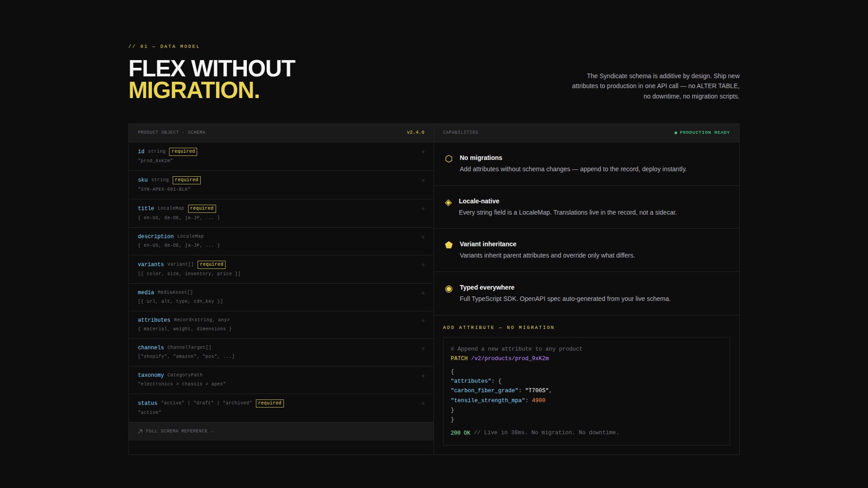Click the yellow MIGRATION. headline word
Viewport: 868px width, 488px height.
tap(194, 90)
